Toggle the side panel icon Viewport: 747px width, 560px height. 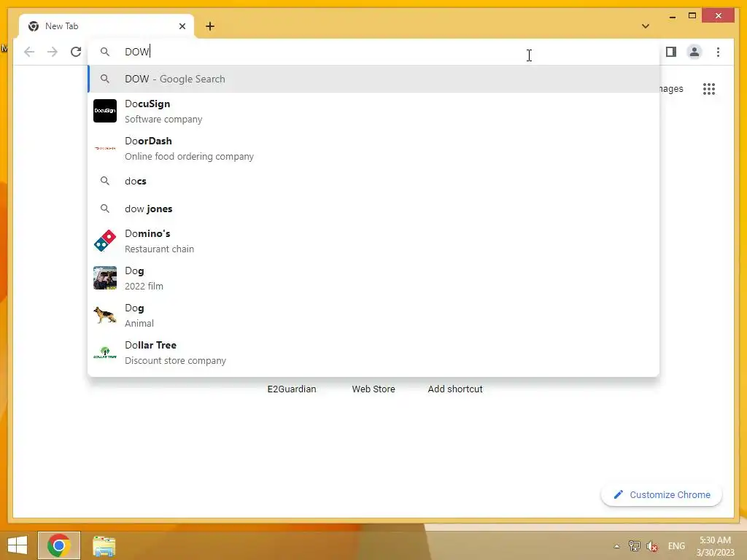click(671, 52)
